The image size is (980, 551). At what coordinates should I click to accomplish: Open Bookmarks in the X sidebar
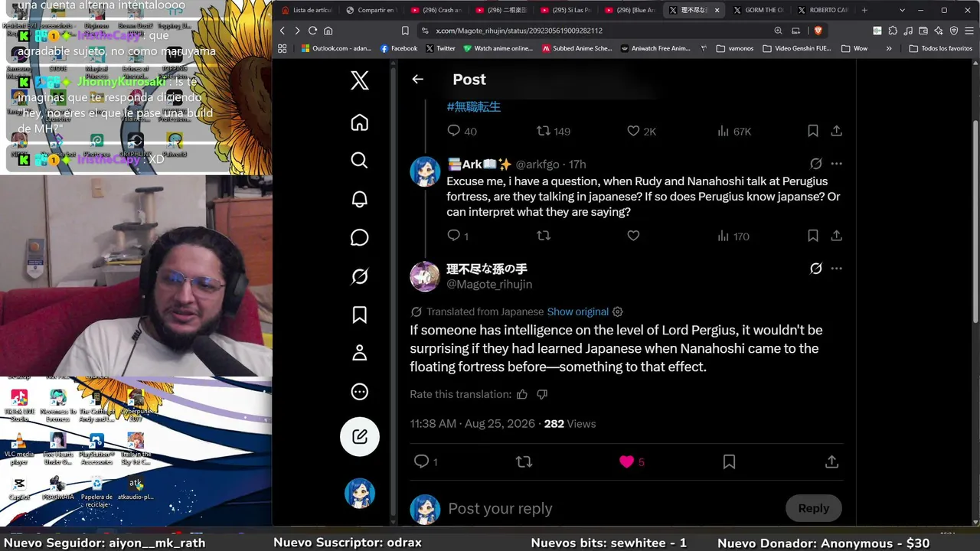(359, 315)
